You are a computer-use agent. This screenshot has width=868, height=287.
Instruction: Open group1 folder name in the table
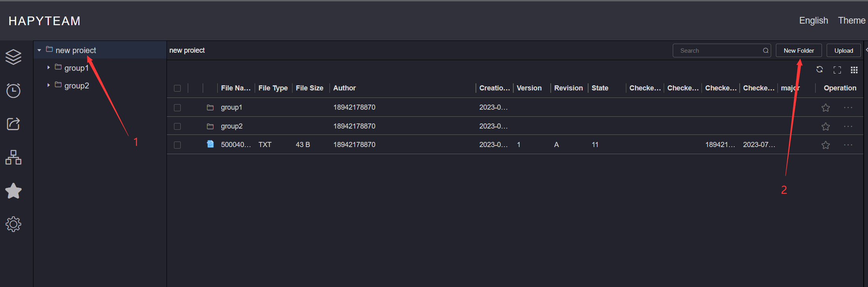(x=231, y=107)
